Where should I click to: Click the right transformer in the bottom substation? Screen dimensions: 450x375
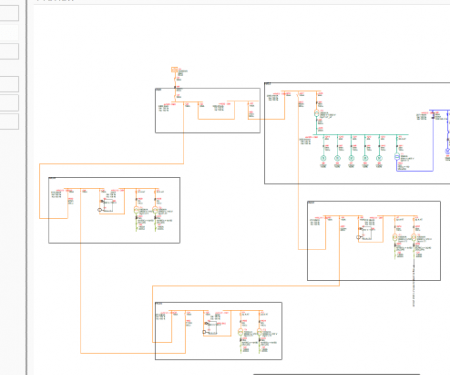[x=260, y=332]
